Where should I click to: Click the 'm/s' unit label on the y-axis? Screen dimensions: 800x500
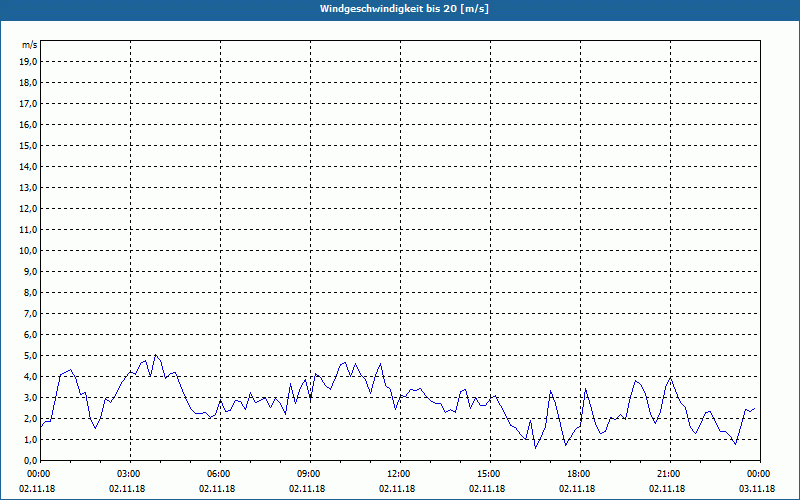coord(29,45)
